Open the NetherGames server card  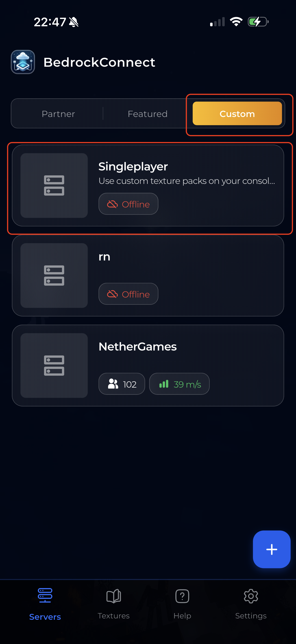tap(148, 366)
